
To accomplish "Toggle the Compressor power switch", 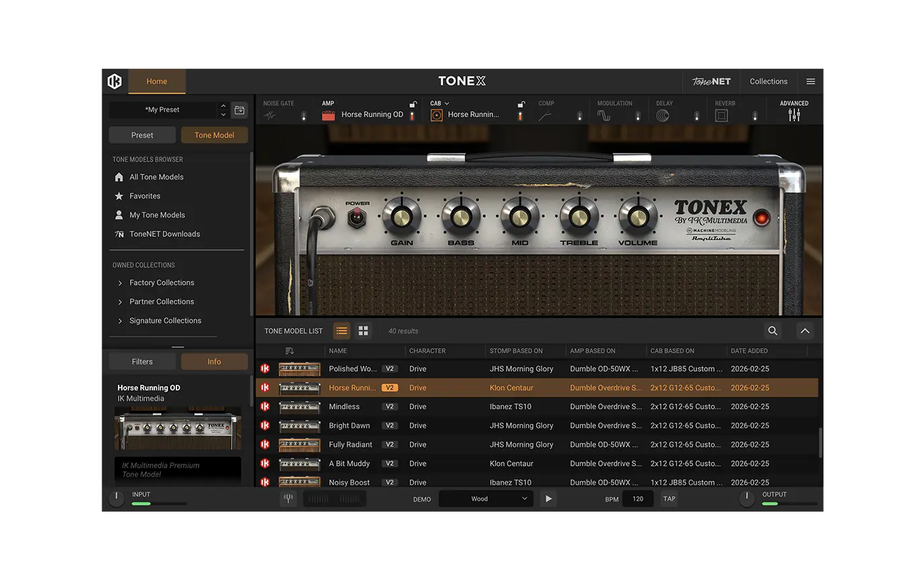I will [x=580, y=116].
